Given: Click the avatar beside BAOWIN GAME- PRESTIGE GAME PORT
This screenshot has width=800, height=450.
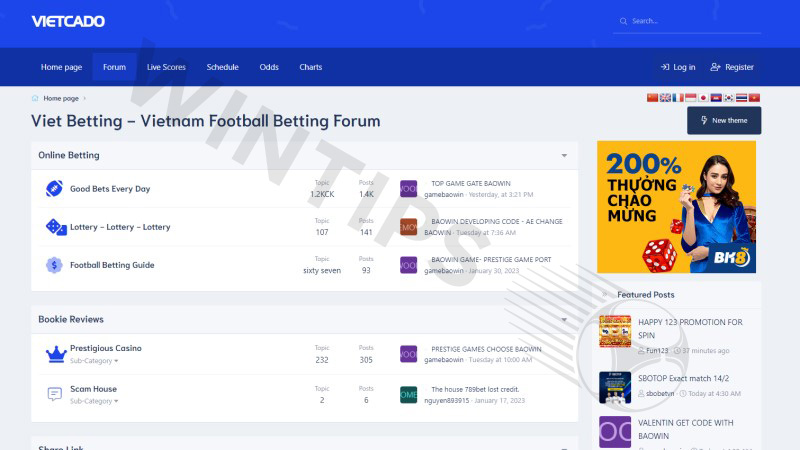Looking at the screenshot, I should click(408, 265).
